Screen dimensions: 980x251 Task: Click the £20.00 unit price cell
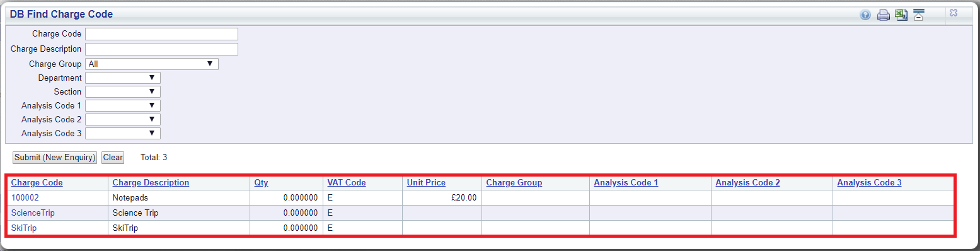click(x=442, y=197)
